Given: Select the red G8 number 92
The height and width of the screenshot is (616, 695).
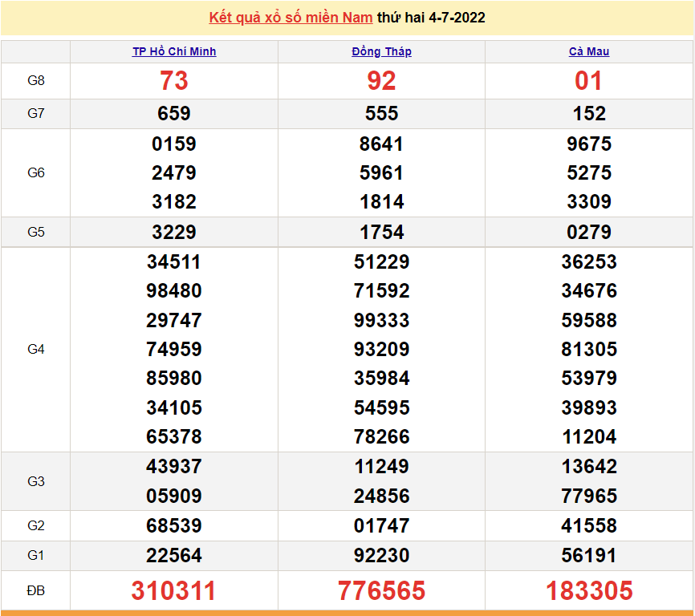Looking at the screenshot, I should pyautogui.click(x=381, y=81).
